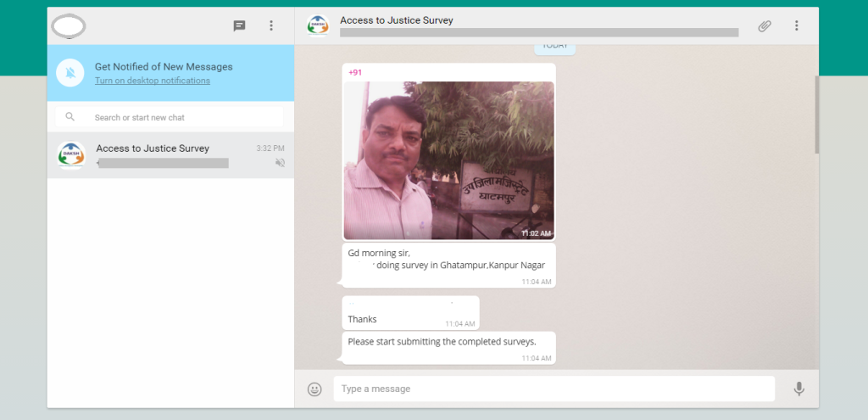Click the TODAY date label
Screen dimensions: 868x420
click(x=554, y=48)
